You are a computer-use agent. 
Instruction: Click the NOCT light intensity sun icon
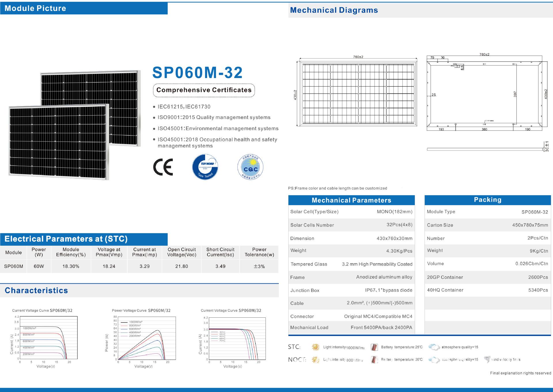pos(316,359)
